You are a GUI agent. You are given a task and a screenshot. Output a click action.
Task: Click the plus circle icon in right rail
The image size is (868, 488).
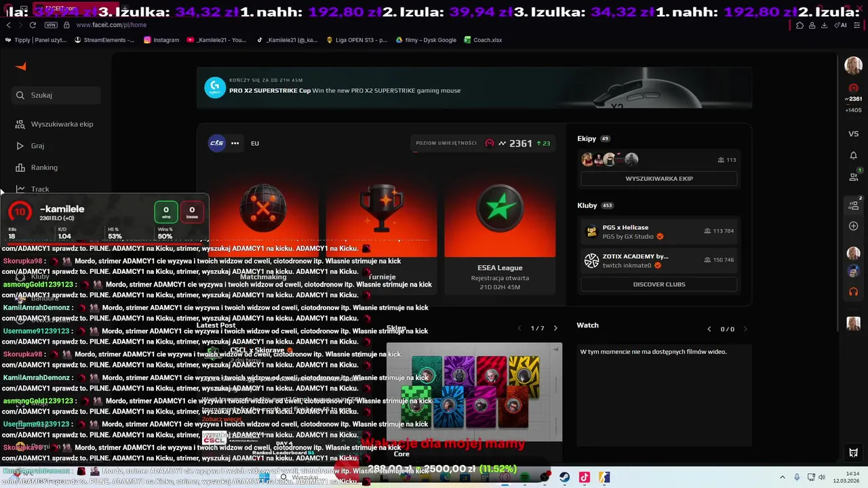[x=853, y=226]
